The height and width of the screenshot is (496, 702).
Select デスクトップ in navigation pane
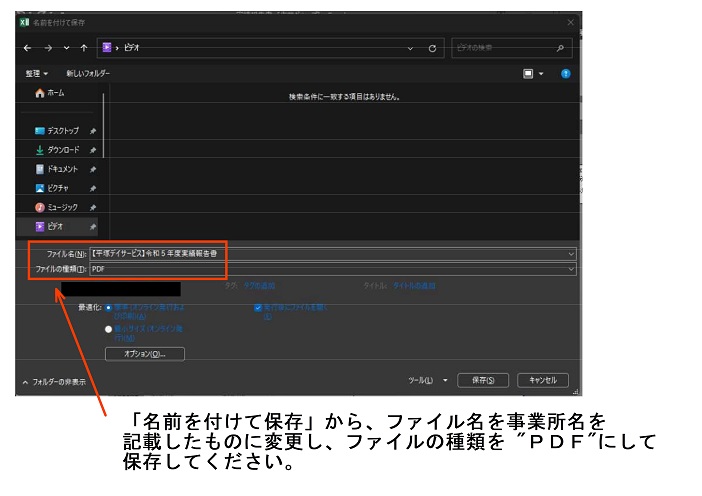[x=56, y=131]
